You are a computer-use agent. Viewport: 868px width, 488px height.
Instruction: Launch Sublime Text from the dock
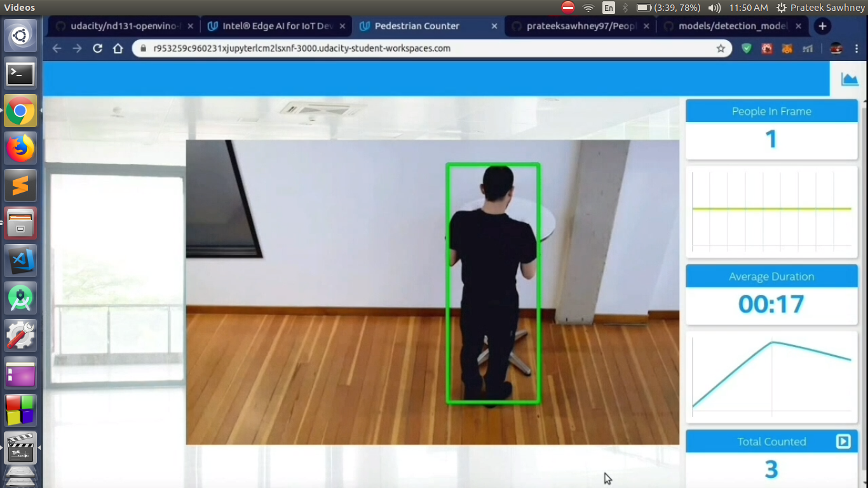[x=20, y=186]
